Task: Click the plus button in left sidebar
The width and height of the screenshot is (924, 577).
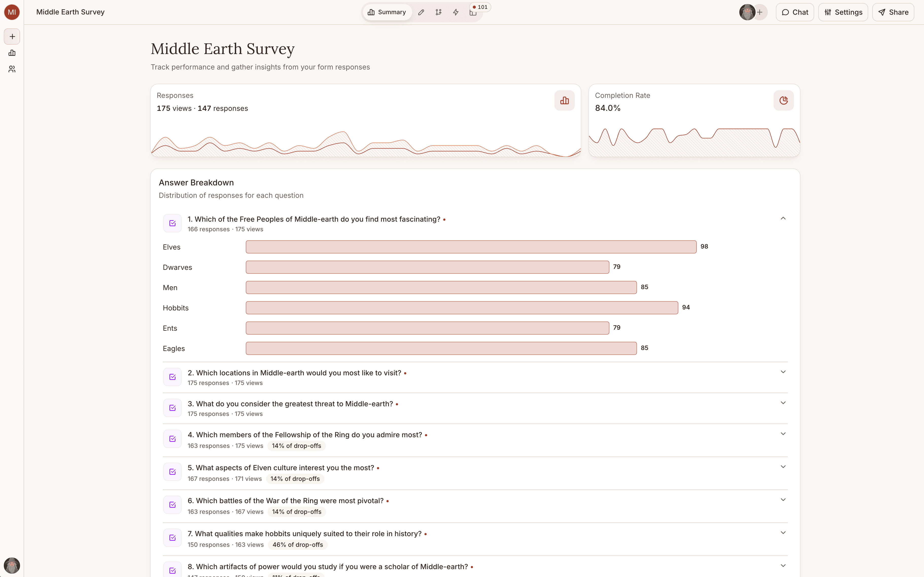Action: [12, 37]
